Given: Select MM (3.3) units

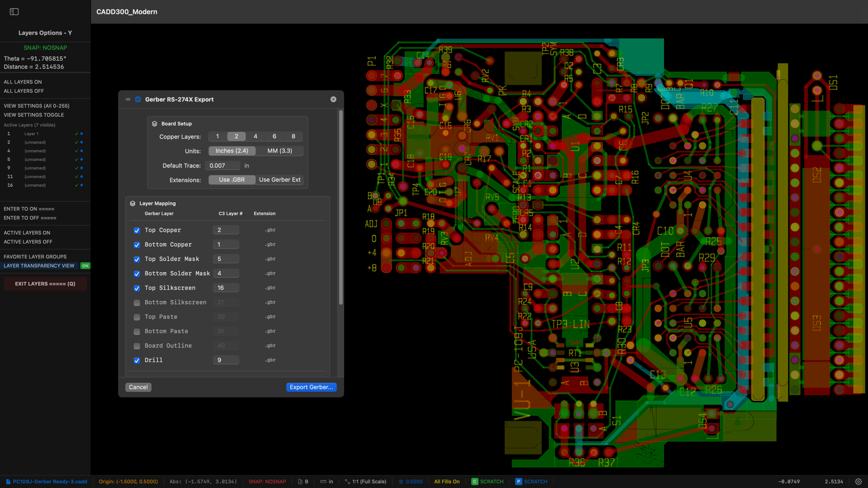Looking at the screenshot, I should 279,151.
